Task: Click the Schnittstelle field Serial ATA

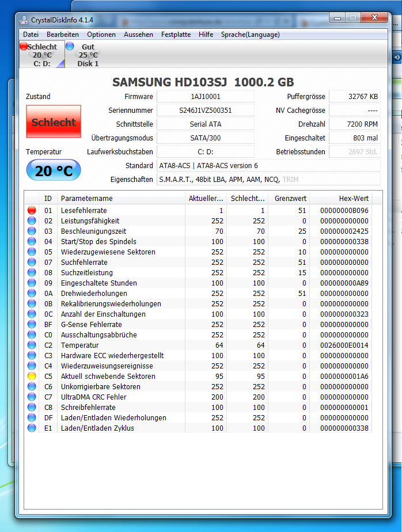Action: (x=206, y=124)
